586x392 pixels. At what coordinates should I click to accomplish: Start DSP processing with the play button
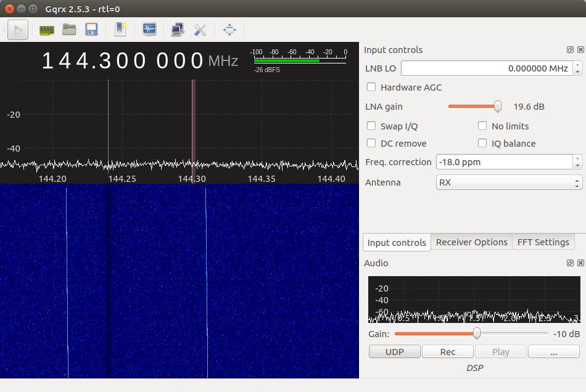[x=18, y=30]
